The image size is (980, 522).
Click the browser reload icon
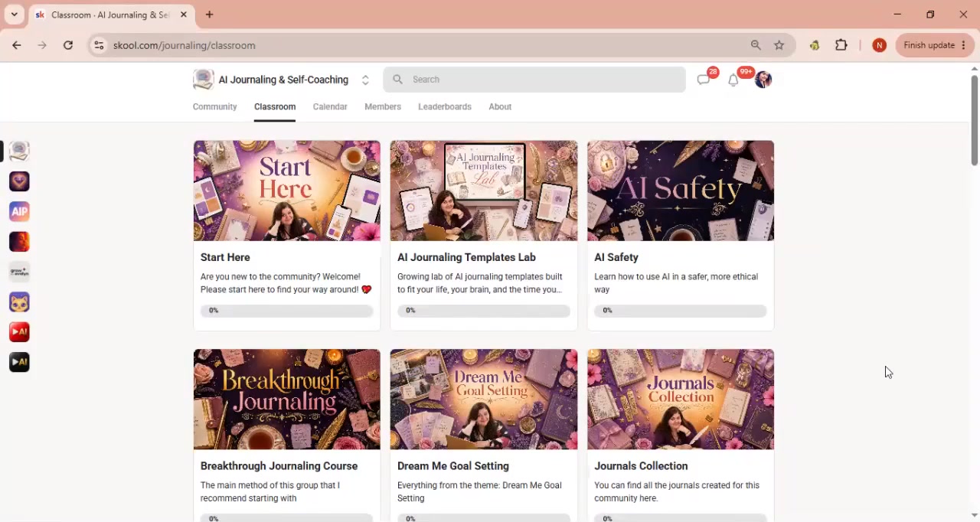(x=68, y=45)
